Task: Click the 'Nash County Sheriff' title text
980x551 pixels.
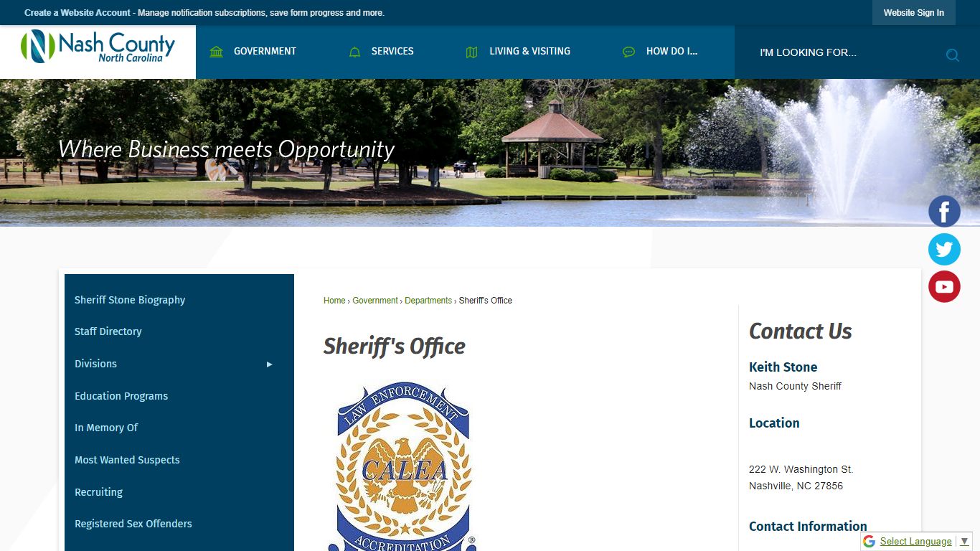Action: coord(795,386)
